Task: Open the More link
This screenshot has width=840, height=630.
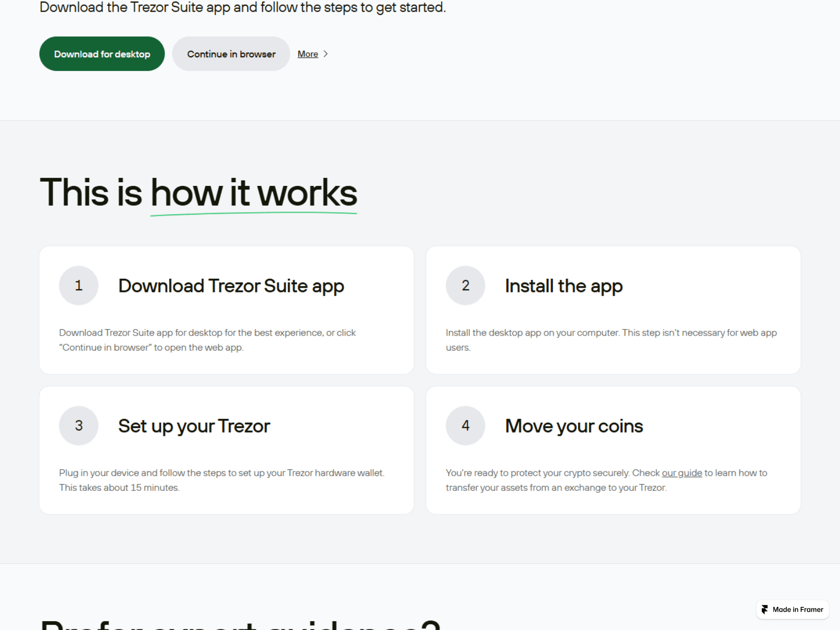Action: pos(308,54)
